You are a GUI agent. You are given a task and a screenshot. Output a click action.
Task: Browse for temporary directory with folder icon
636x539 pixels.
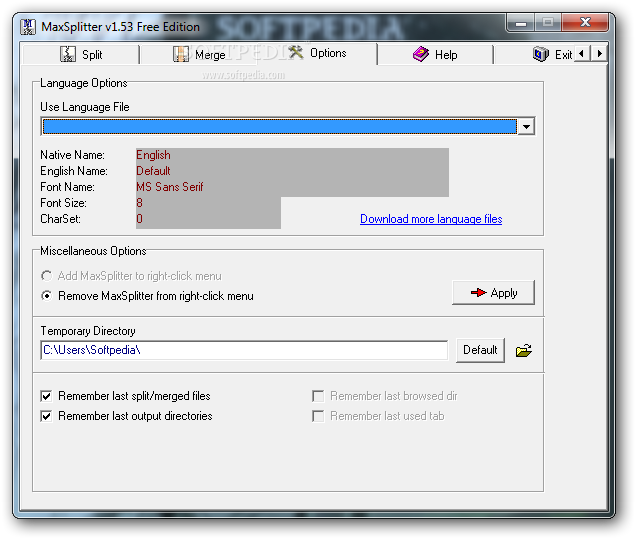pyautogui.click(x=524, y=350)
